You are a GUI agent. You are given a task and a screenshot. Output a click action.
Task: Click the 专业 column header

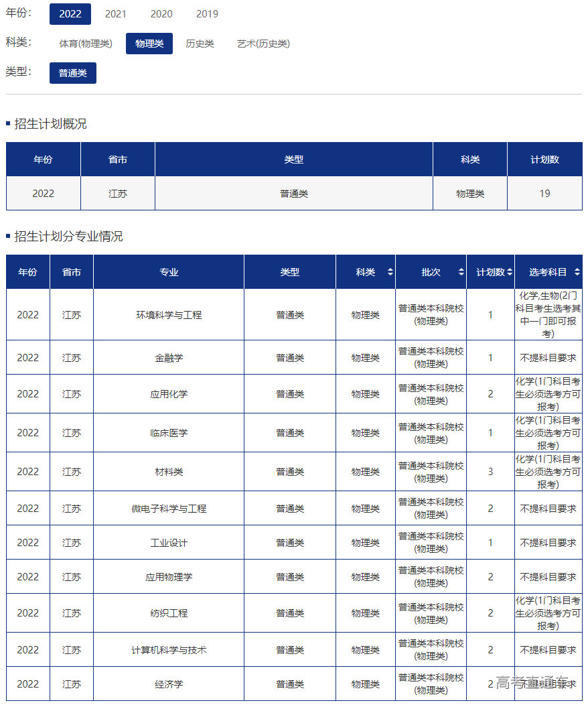169,272
